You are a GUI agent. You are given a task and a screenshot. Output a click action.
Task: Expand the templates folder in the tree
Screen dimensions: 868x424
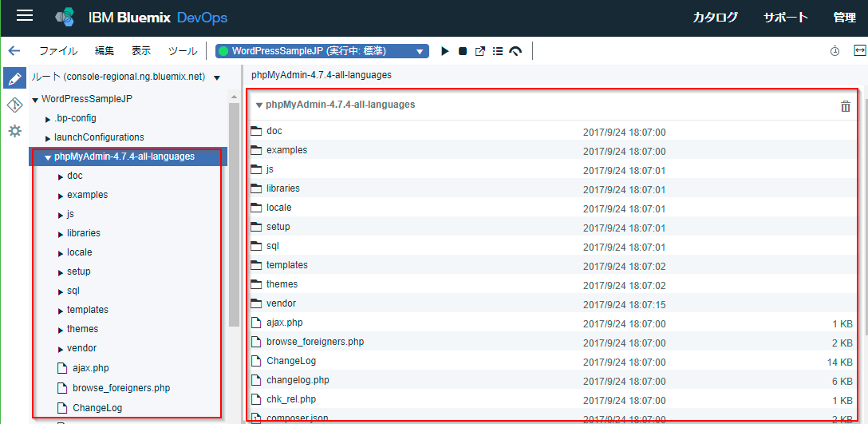tap(61, 311)
